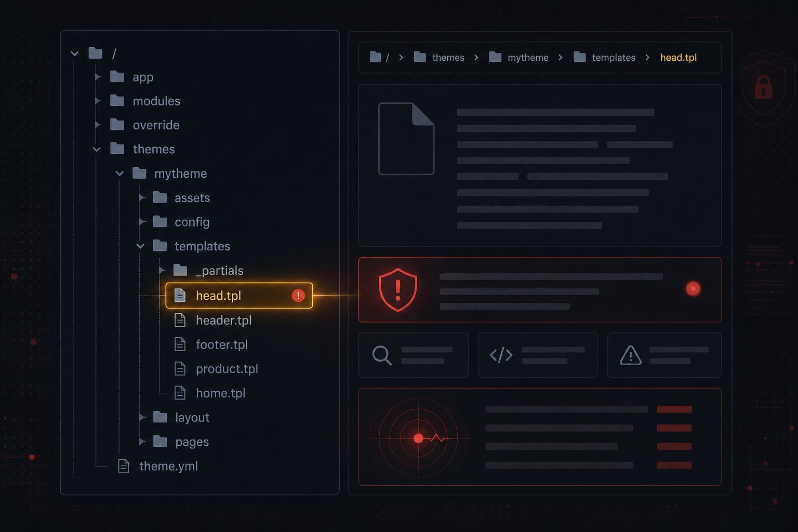
Task: Click the red alert badge on head.tpl
Action: [298, 296]
